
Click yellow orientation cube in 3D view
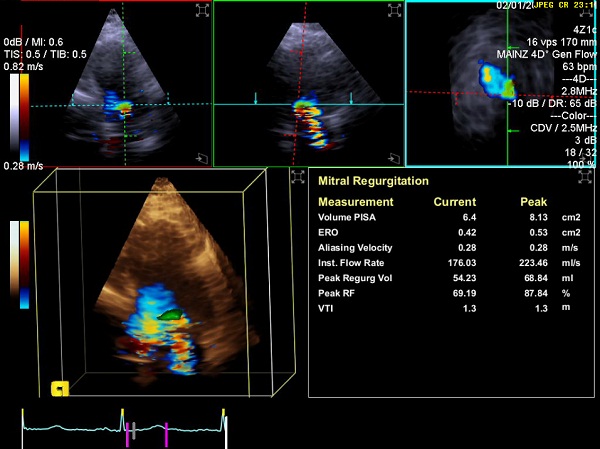pos(60,389)
